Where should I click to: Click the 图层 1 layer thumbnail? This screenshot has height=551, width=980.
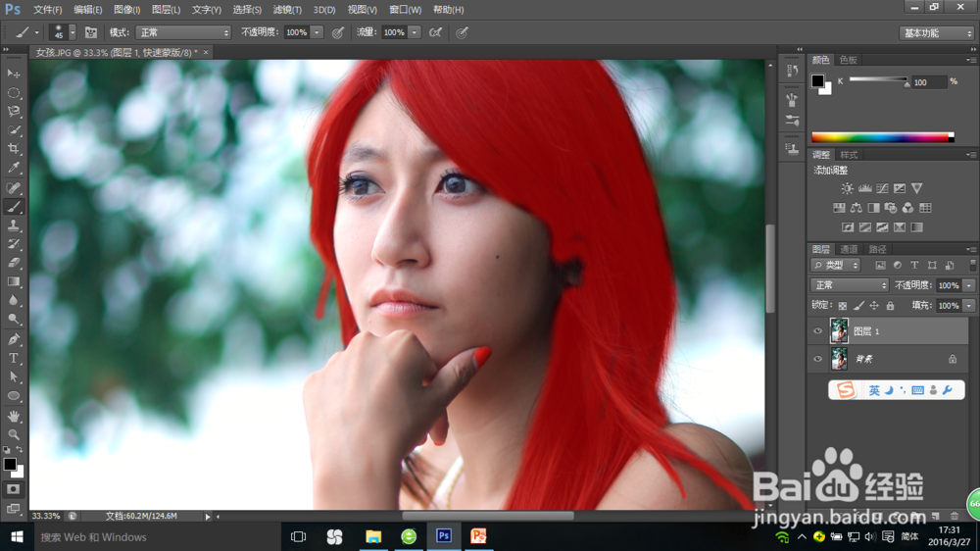[x=839, y=330]
